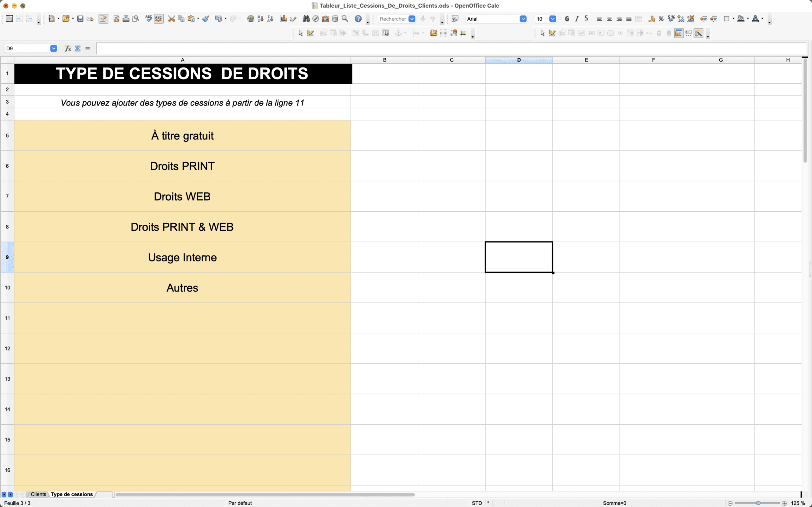Open Find & Replace binoculars icon

point(306,19)
